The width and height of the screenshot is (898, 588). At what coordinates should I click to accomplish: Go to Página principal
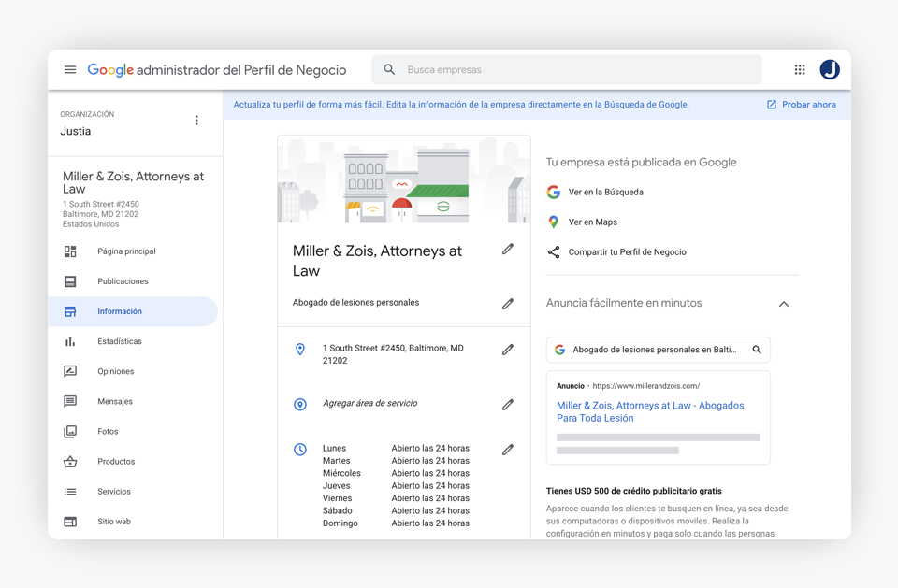126,251
